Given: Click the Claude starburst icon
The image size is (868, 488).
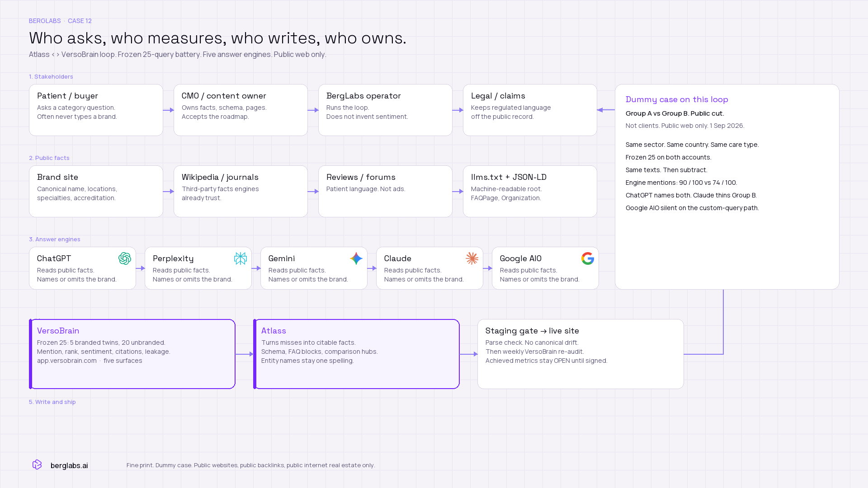Looking at the screenshot, I should (x=472, y=258).
